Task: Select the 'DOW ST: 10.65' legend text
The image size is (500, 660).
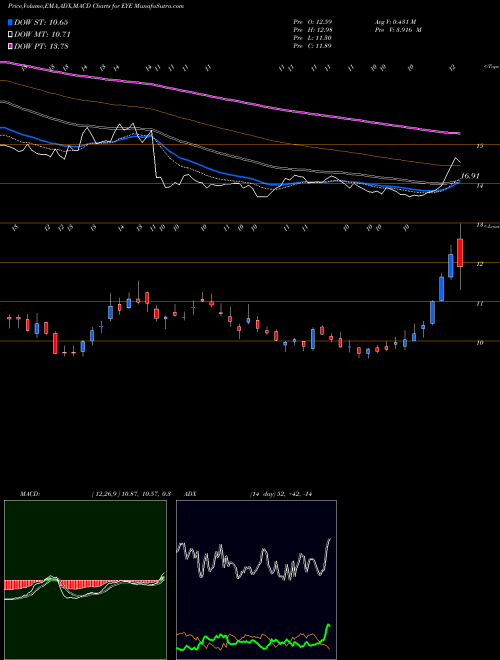Action: (41, 22)
